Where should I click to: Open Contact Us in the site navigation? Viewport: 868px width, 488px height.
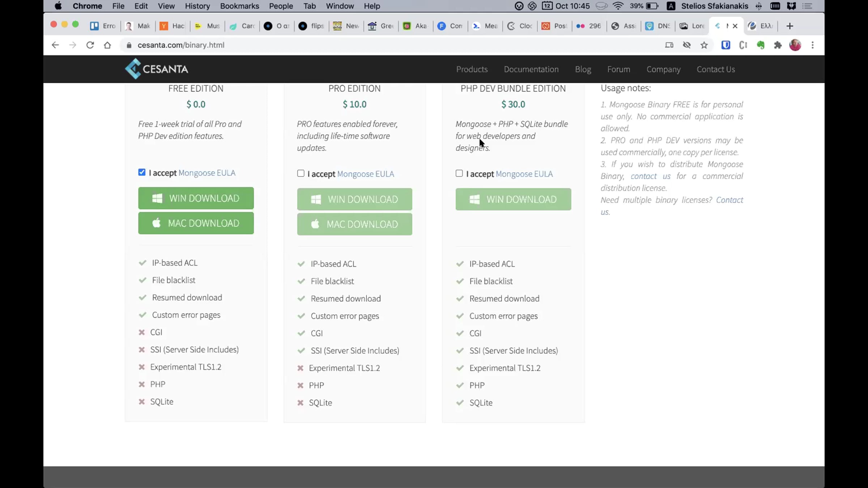click(716, 69)
